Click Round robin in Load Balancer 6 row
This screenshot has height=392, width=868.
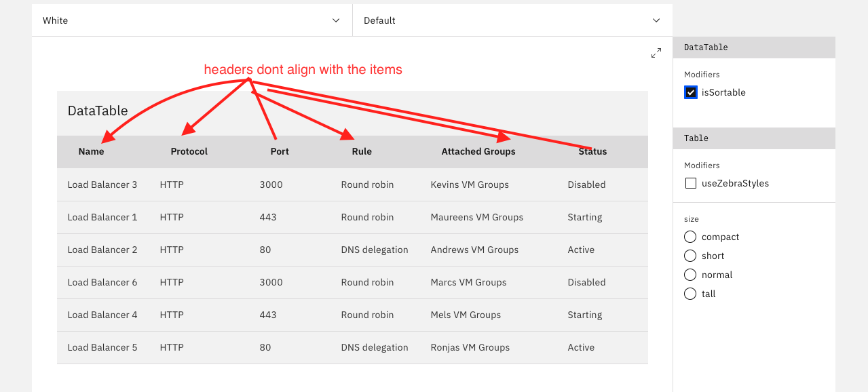pyautogui.click(x=367, y=282)
